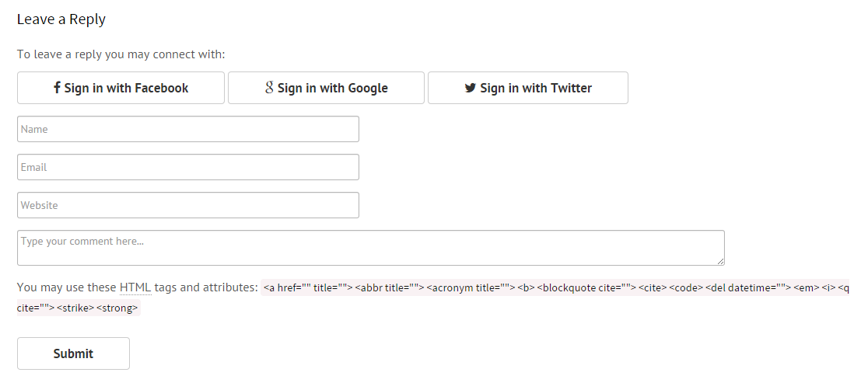Click the "Leave a Reply" heading

61,19
